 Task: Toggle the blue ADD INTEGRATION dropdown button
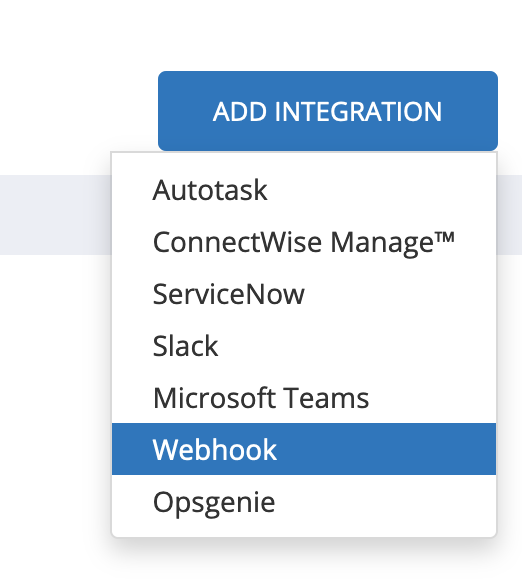328,111
